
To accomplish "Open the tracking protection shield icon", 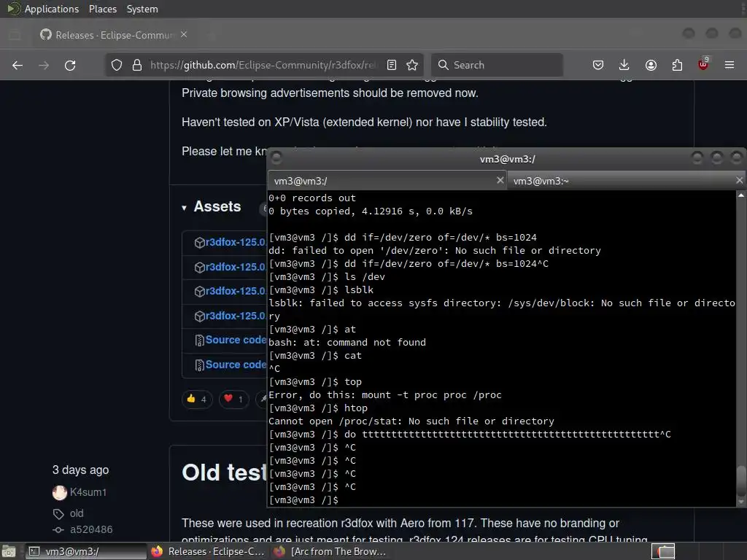I will point(117,65).
